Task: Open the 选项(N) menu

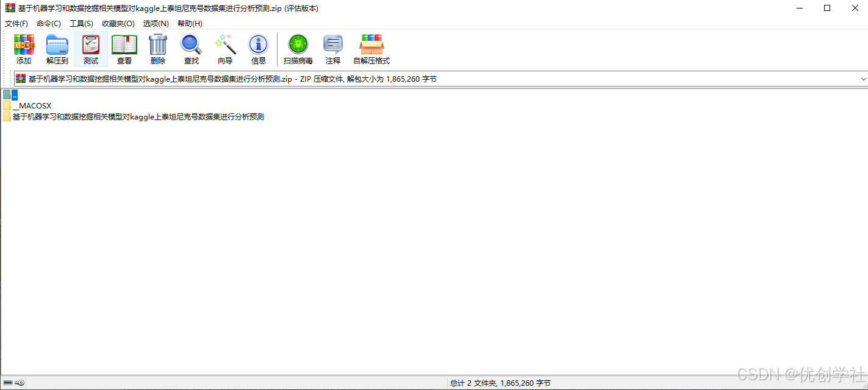Action: point(156,23)
